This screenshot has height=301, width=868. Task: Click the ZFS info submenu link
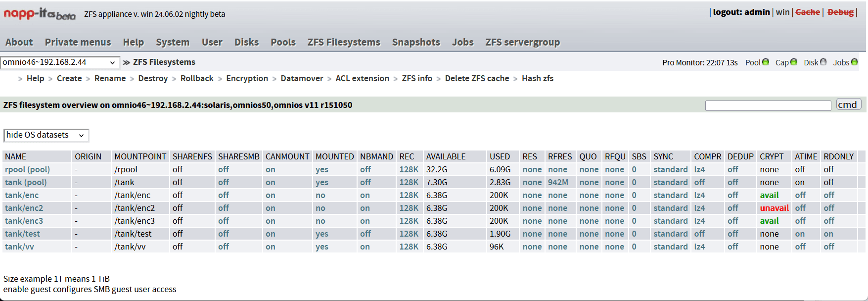point(417,78)
